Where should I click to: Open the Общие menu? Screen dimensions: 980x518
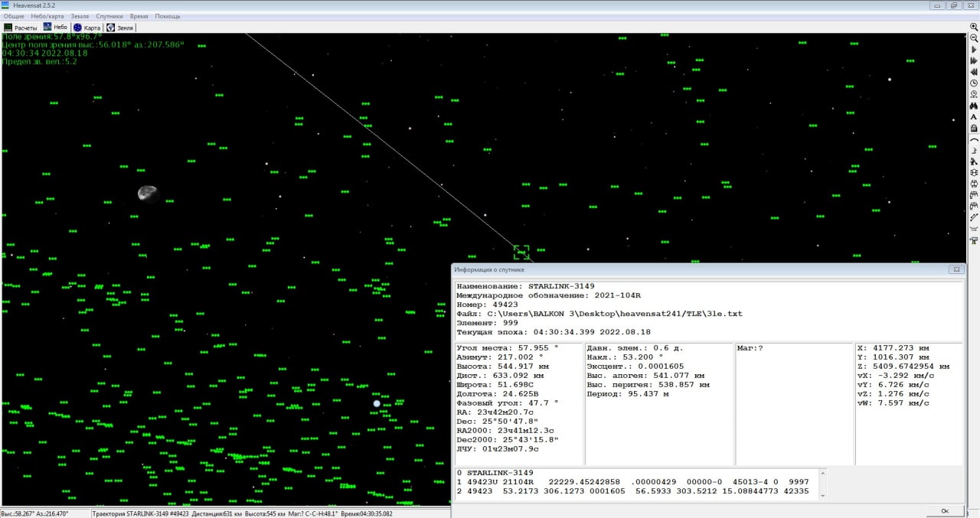pos(14,16)
